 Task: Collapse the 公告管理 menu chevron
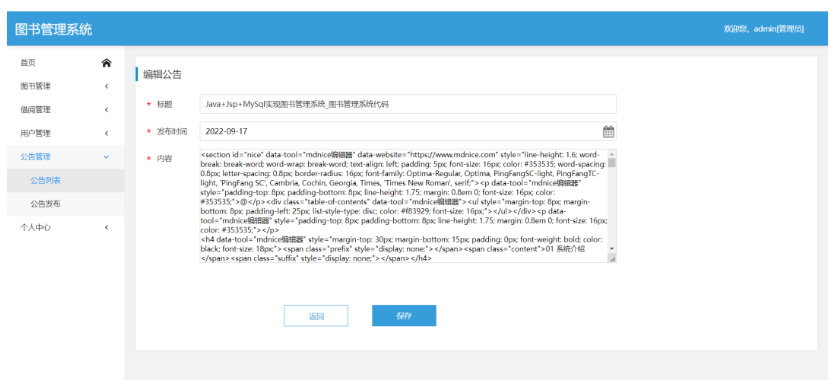click(x=106, y=157)
